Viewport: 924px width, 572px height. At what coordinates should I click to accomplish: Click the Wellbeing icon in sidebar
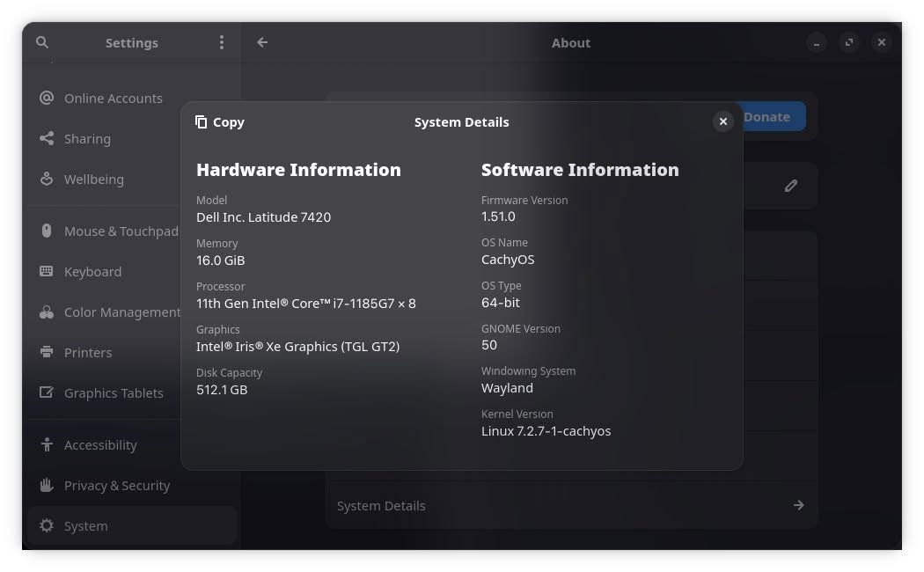[47, 179]
